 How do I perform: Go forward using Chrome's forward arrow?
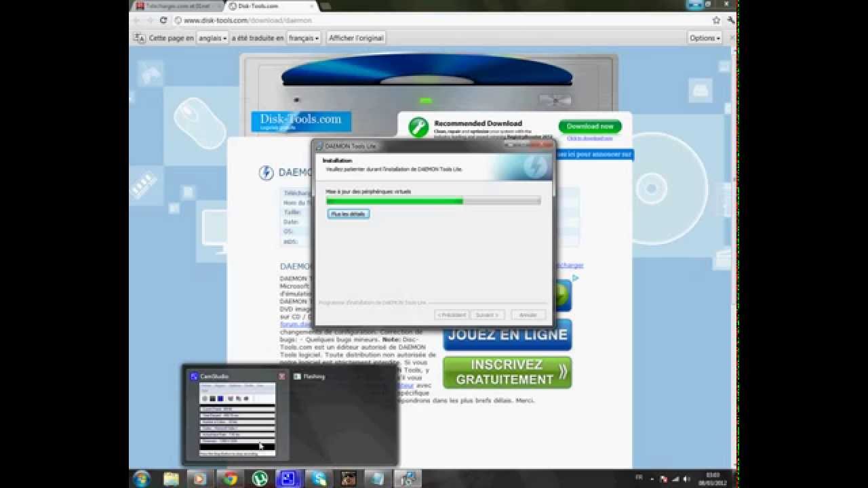pos(150,20)
